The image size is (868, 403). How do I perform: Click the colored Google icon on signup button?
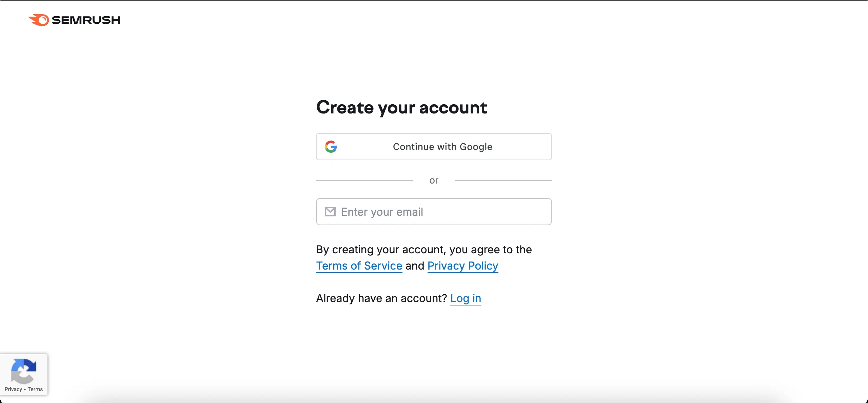tap(331, 147)
